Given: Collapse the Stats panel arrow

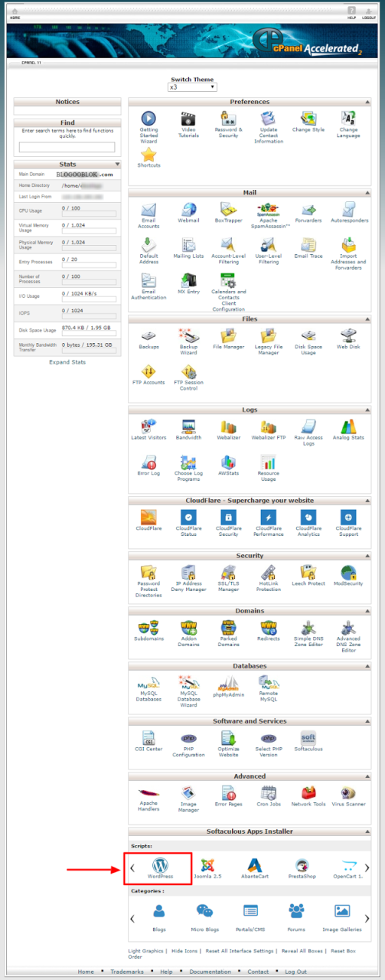Looking at the screenshot, I should [x=117, y=164].
